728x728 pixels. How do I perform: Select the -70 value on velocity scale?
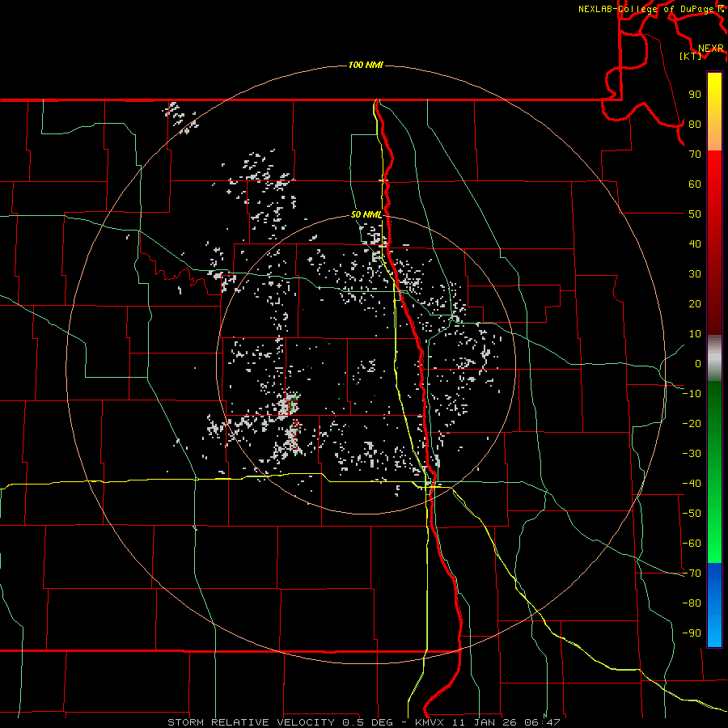pyautogui.click(x=692, y=574)
